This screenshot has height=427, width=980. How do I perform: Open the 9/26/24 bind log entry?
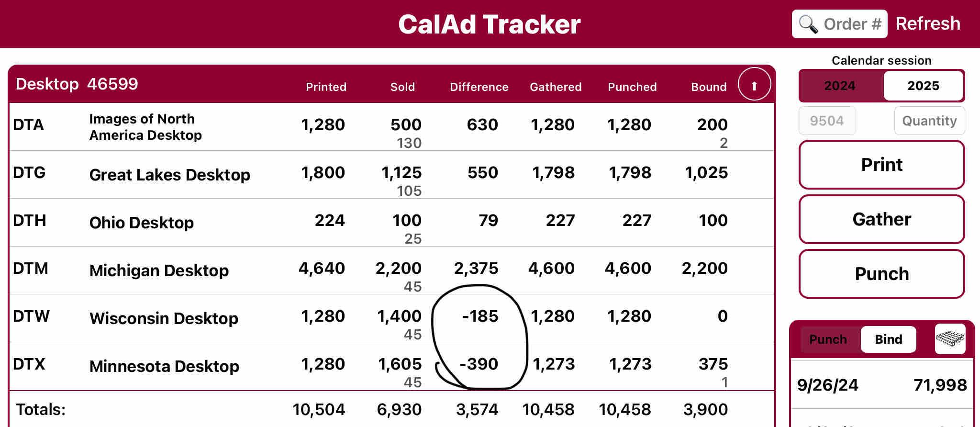tap(881, 385)
